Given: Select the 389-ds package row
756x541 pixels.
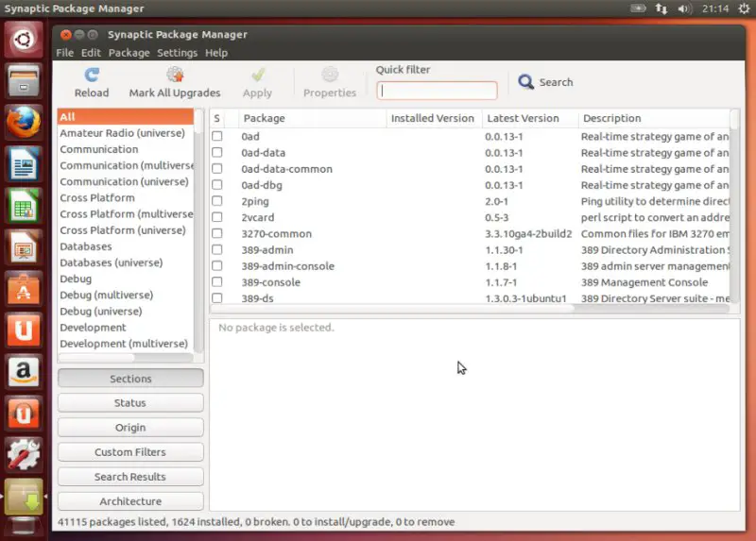Looking at the screenshot, I should point(470,298).
